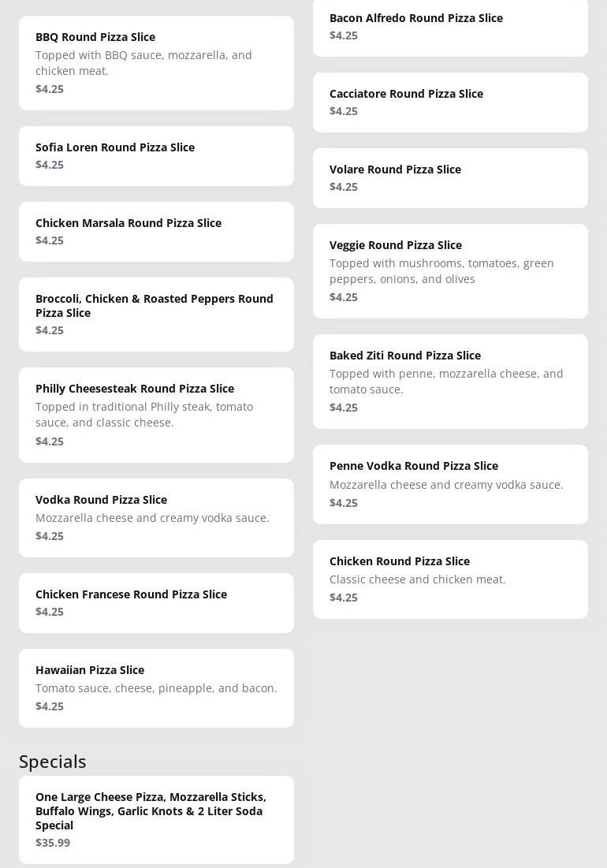Open the BBQ Round Pizza Slice item

pyautogui.click(x=156, y=62)
